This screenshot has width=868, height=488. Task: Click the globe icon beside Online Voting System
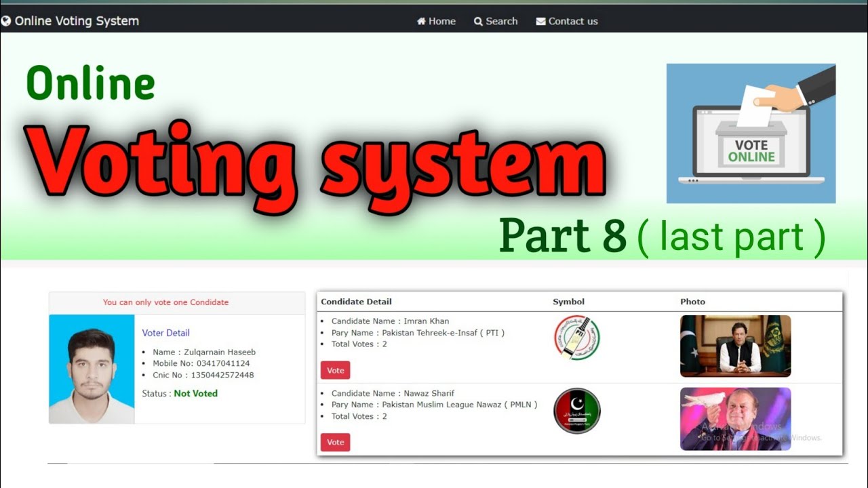tap(5, 21)
